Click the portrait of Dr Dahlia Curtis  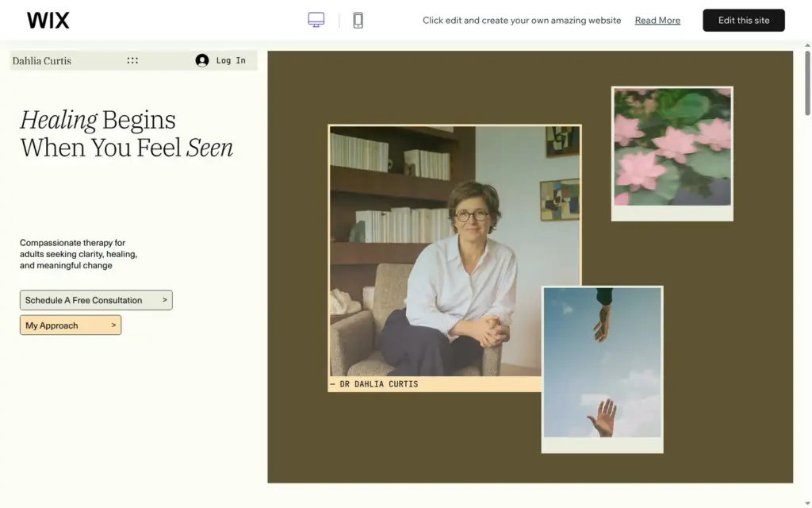point(454,250)
